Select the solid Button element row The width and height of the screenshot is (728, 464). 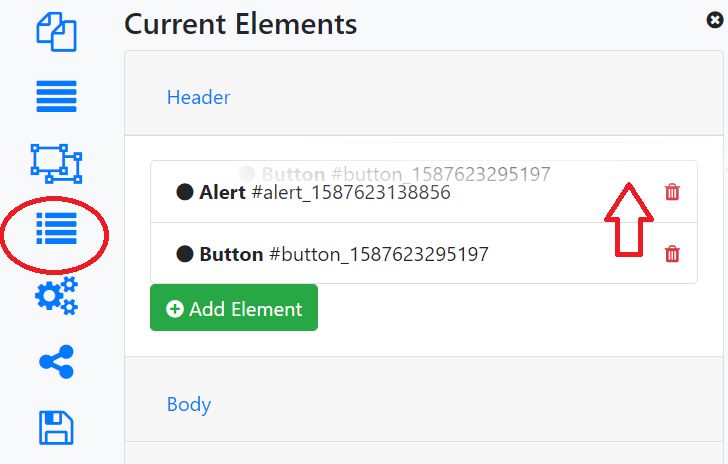coord(400,254)
